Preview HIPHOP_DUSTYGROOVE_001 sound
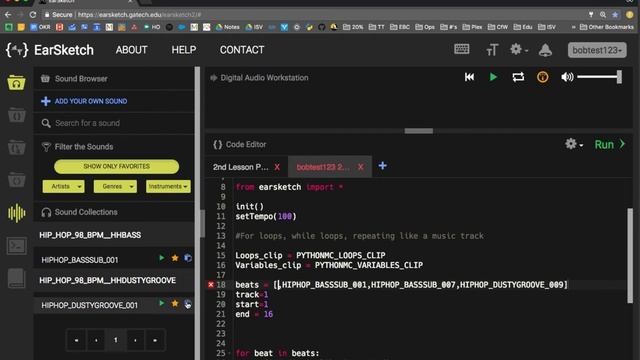The height and width of the screenshot is (360, 640). coord(162,304)
